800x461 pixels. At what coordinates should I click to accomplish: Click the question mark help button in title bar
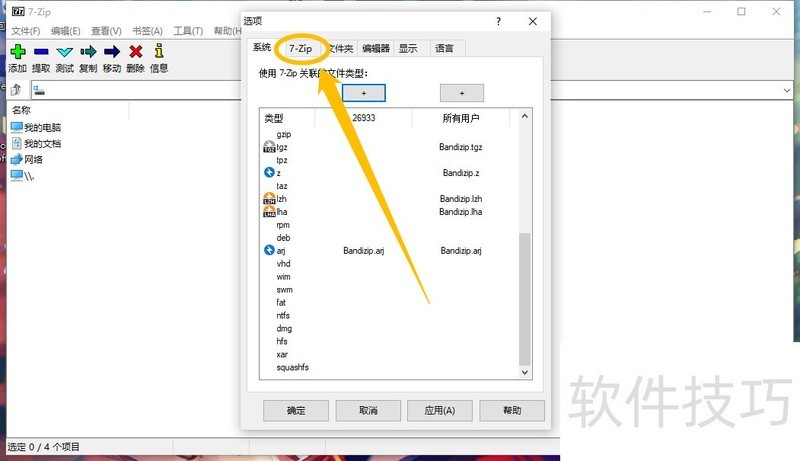498,21
